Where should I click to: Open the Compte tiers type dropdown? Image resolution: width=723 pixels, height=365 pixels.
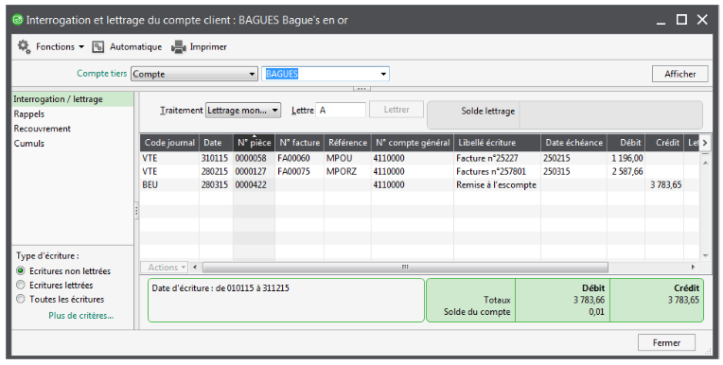click(194, 74)
